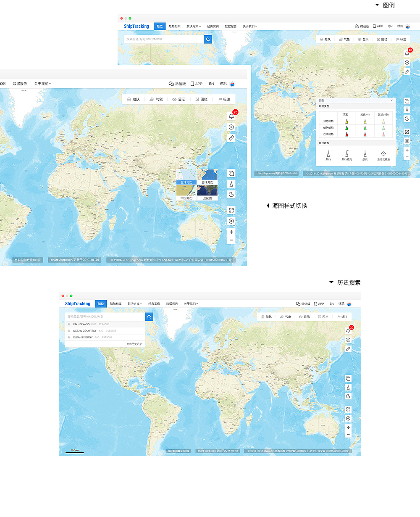Open 船队 toolbar item in chart style window
Screen dimensions: 420x517
click(x=133, y=100)
